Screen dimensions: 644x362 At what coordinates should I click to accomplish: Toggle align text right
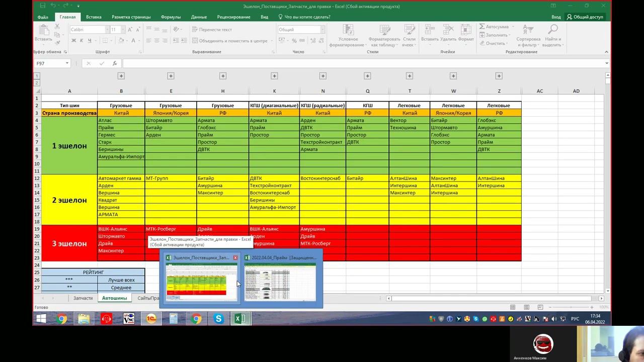165,41
